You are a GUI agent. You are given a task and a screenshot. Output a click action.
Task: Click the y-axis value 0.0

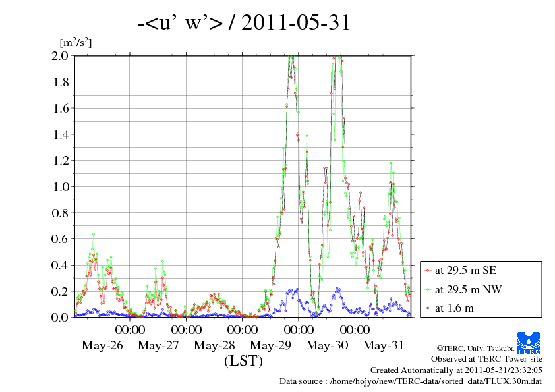60,317
